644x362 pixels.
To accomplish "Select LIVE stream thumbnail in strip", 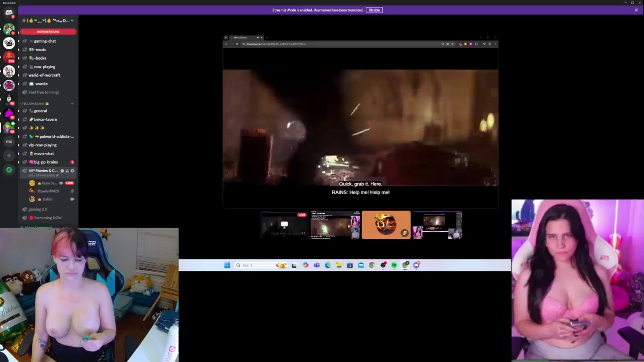I will tap(284, 225).
